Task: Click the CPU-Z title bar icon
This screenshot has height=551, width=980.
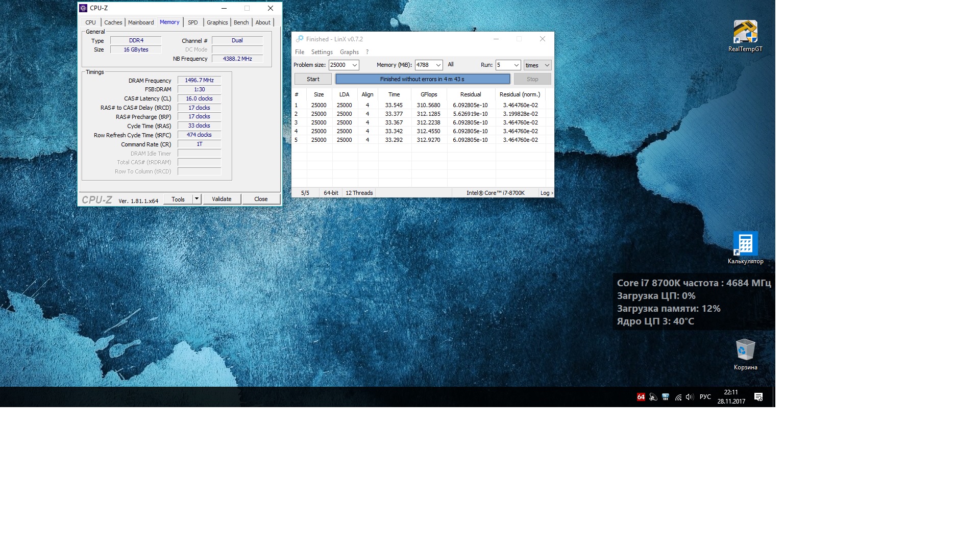Action: pos(83,8)
